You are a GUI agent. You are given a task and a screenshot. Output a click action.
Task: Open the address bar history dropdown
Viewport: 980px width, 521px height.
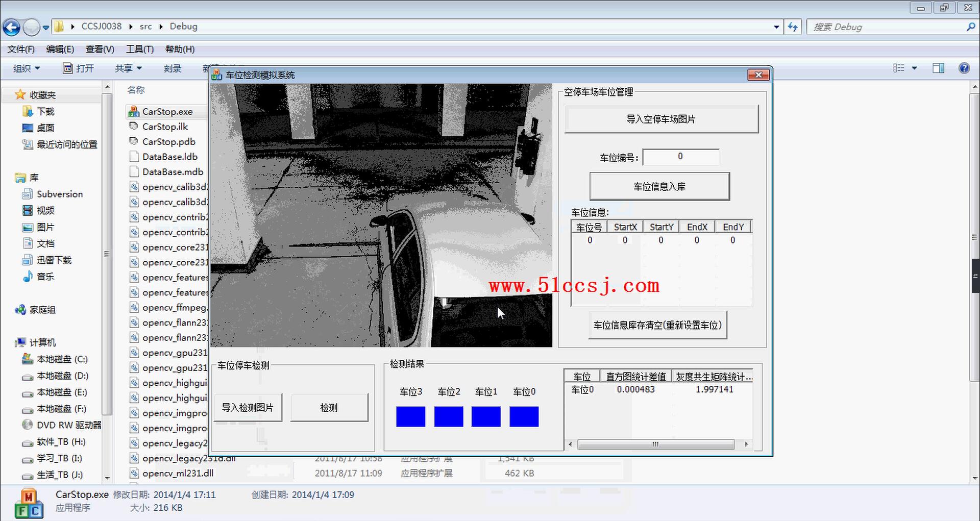776,27
